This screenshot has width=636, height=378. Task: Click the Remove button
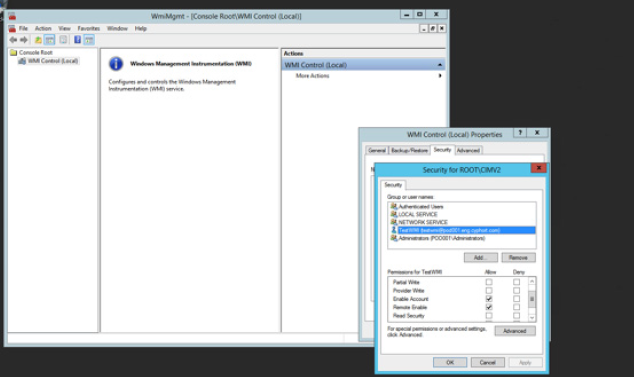(x=518, y=258)
